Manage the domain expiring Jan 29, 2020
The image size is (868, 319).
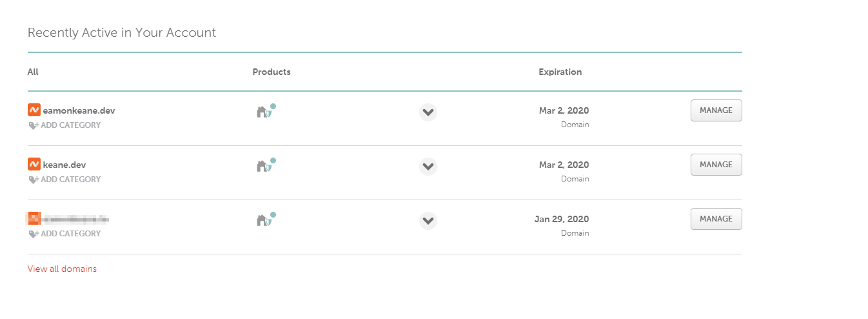coord(716,219)
